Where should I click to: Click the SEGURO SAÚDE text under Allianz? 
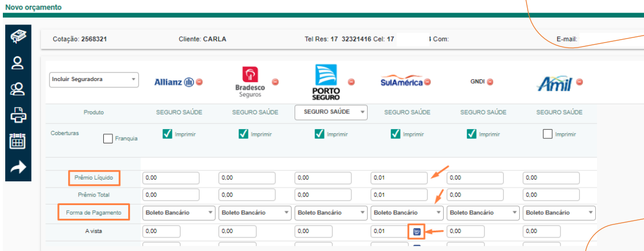[x=179, y=112]
